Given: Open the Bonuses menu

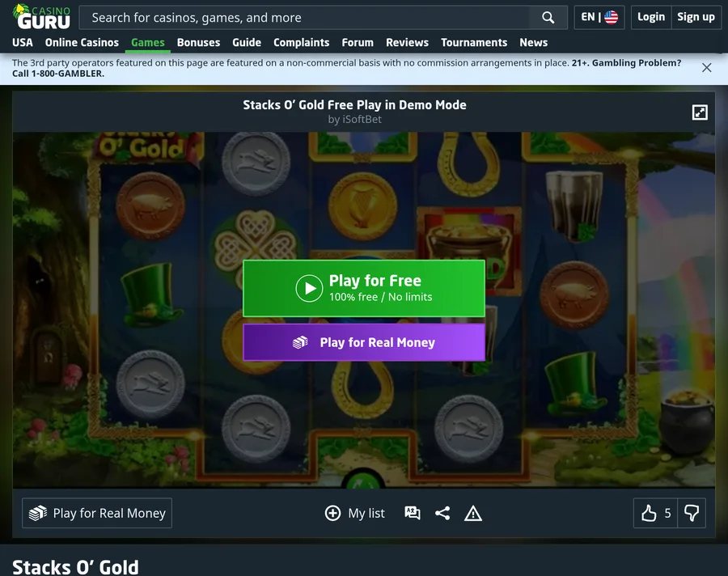Looking at the screenshot, I should pos(198,43).
